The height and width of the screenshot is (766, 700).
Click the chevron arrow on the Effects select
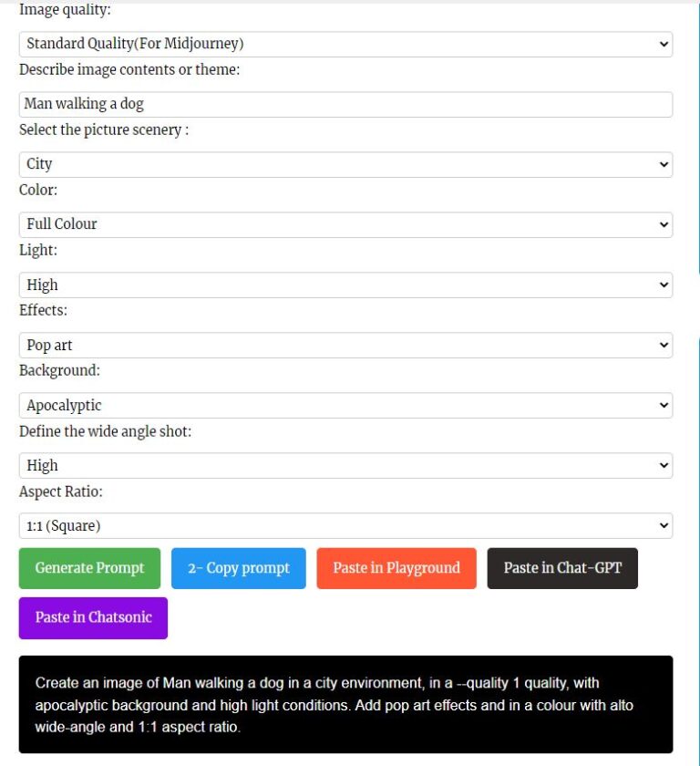pyautogui.click(x=663, y=345)
